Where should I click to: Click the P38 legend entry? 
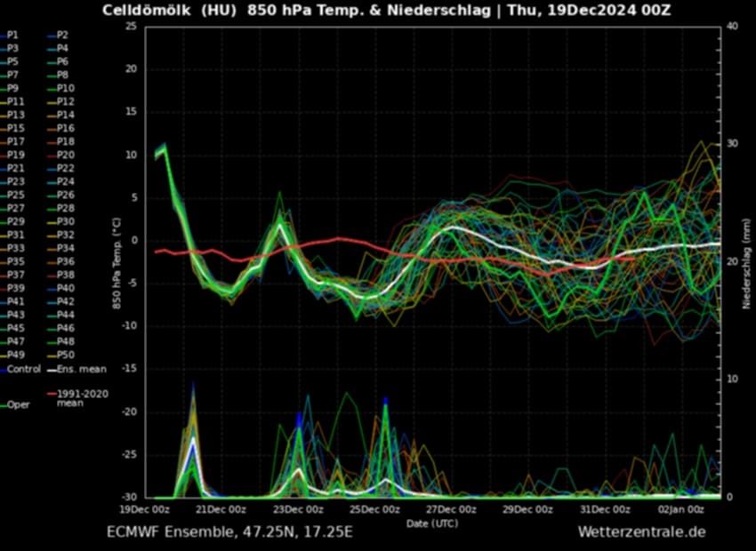click(66, 275)
